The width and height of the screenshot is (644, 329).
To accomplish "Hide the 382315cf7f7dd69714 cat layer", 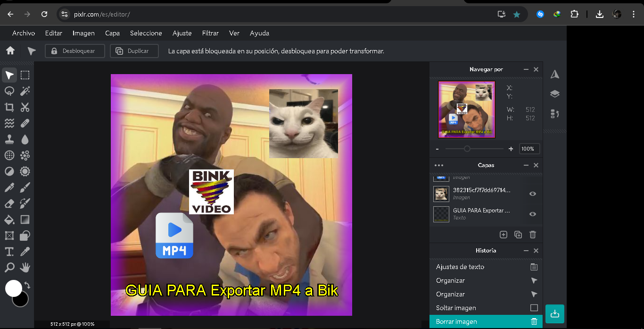I will tap(533, 194).
